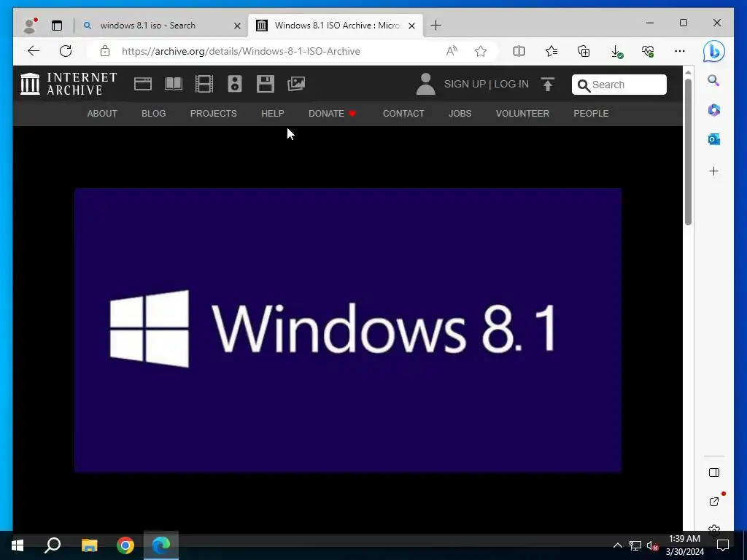
Task: Open Browser essentials heart icon
Action: coord(648,51)
